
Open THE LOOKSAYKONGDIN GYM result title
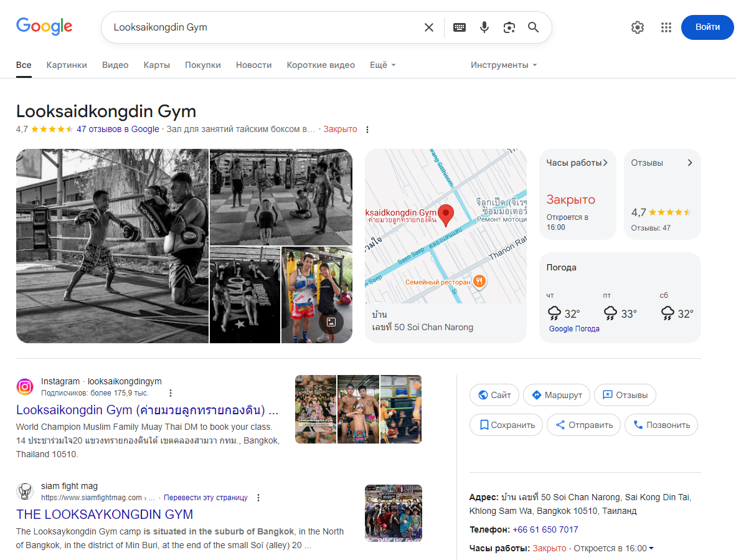click(104, 515)
